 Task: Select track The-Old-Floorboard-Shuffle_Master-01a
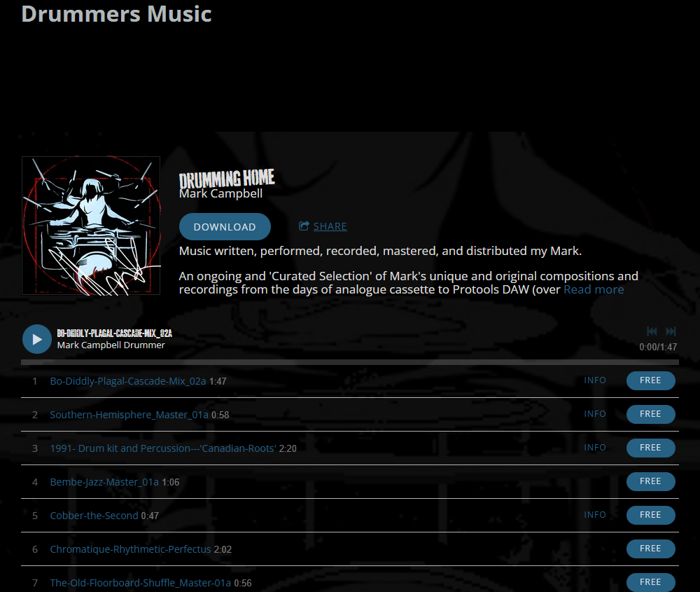140,583
